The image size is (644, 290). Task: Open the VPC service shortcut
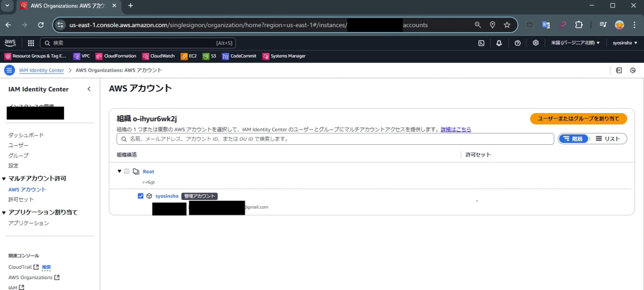(81, 56)
